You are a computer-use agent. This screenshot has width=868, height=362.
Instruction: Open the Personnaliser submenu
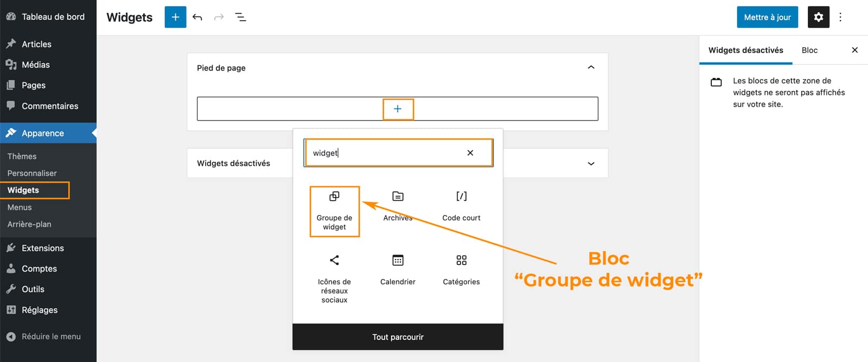click(x=32, y=173)
